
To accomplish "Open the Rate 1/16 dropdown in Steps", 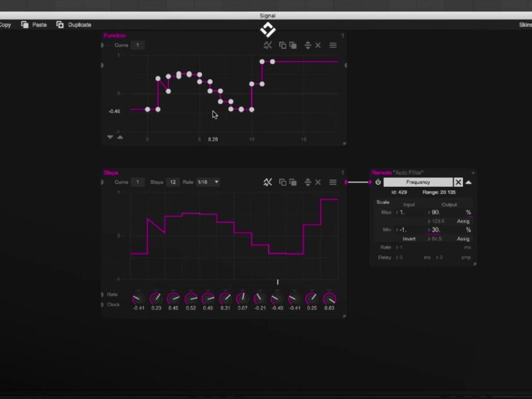I will coord(208,182).
